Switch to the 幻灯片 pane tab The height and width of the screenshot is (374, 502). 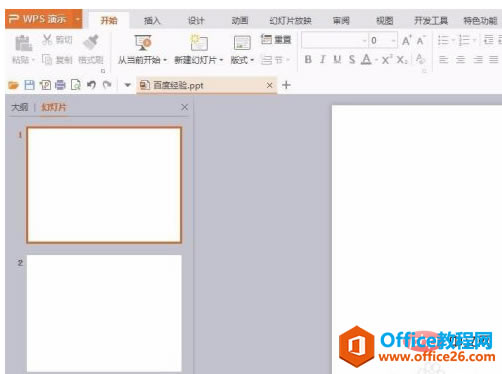(x=53, y=107)
